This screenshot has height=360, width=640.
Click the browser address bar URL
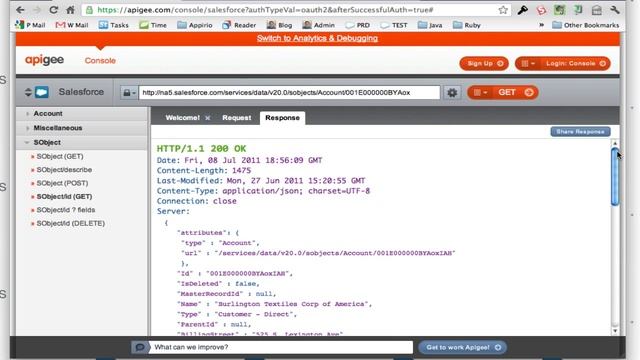tap(265, 10)
